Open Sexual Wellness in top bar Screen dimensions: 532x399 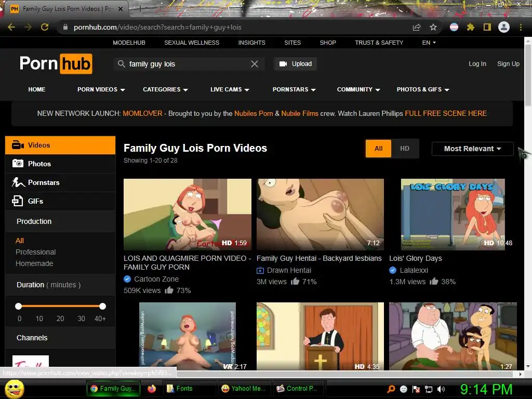coord(192,43)
